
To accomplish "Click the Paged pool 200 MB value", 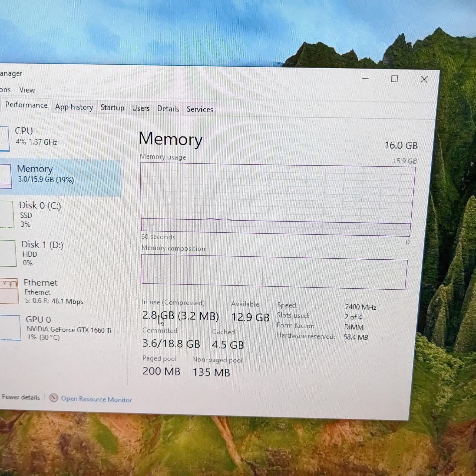I will (161, 371).
